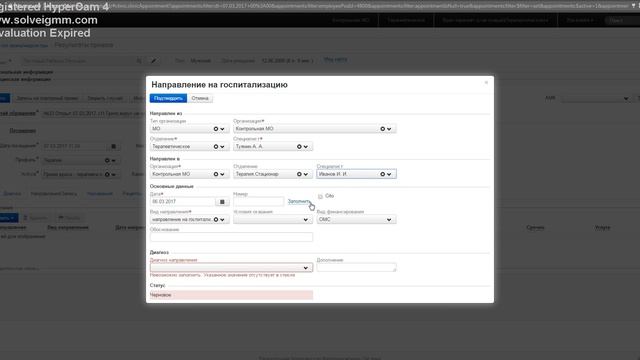Click background Закрыть случай button
640x360 pixels.
pyautogui.click(x=105, y=98)
